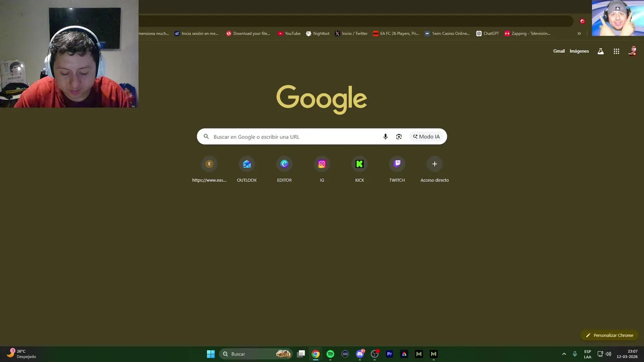
Task: Click the taskbar Buscar search box
Action: tap(257, 354)
